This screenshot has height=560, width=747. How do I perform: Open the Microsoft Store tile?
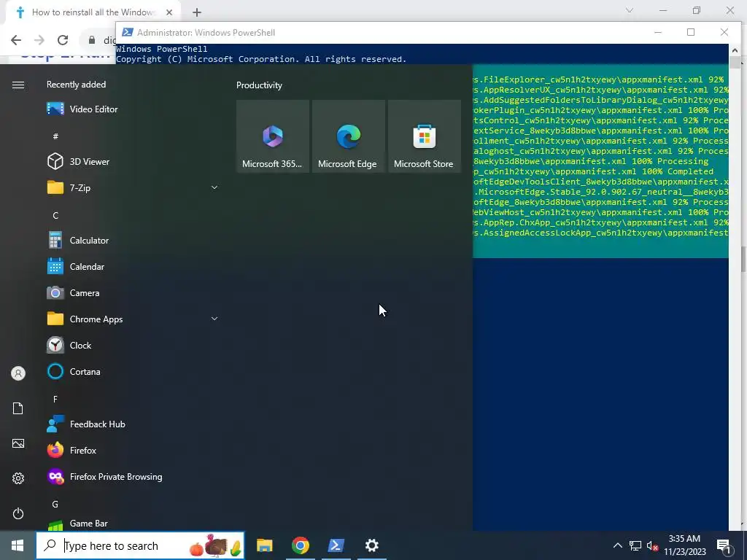[424, 136]
